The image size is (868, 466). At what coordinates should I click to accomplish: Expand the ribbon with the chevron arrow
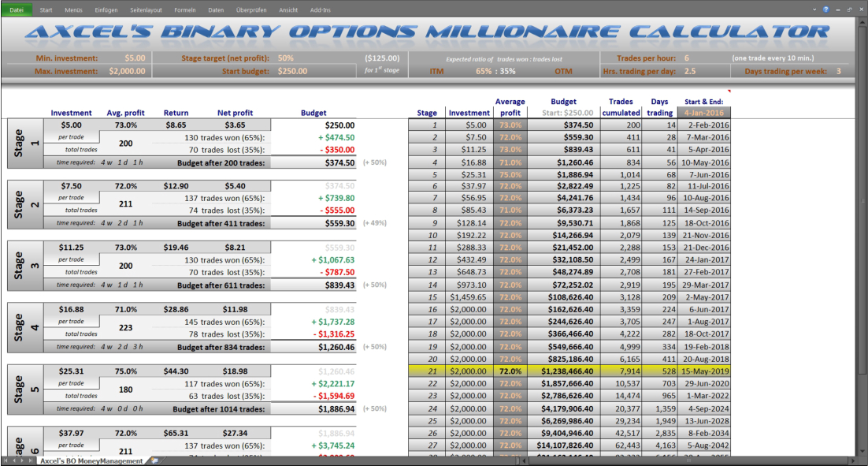click(x=816, y=9)
